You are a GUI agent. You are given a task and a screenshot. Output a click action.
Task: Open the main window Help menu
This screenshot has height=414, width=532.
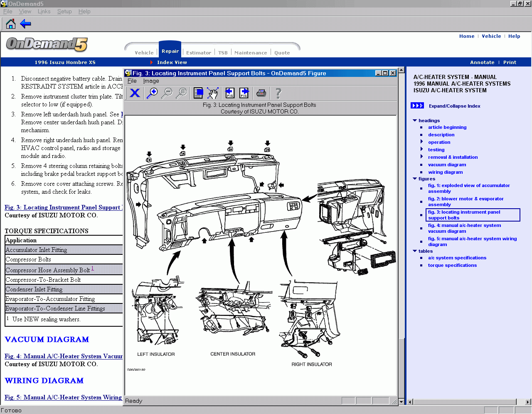point(84,11)
